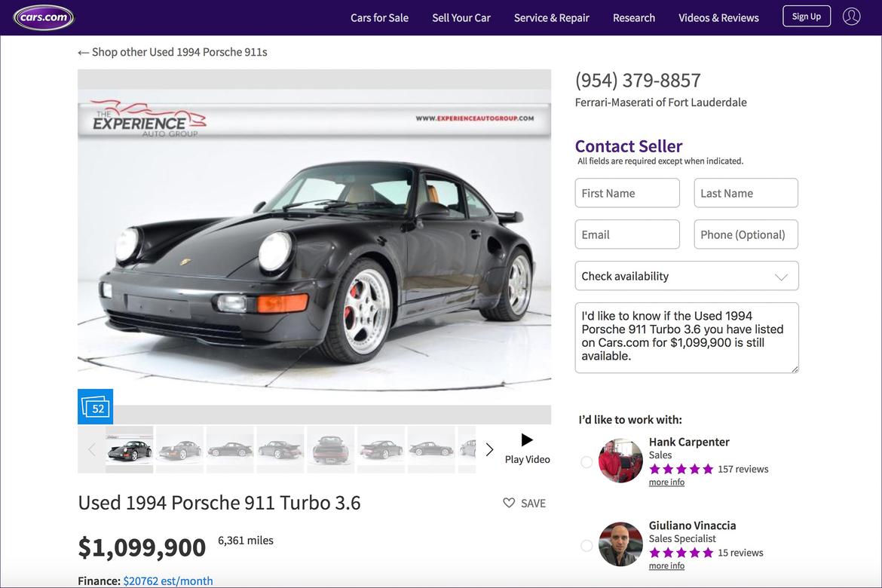This screenshot has width=882, height=588.
Task: Click Hank Carpenter's profile photo
Action: tap(620, 461)
